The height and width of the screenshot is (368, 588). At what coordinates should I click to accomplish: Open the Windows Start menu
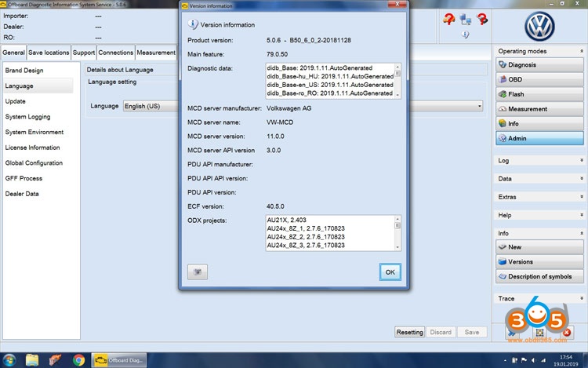point(9,360)
